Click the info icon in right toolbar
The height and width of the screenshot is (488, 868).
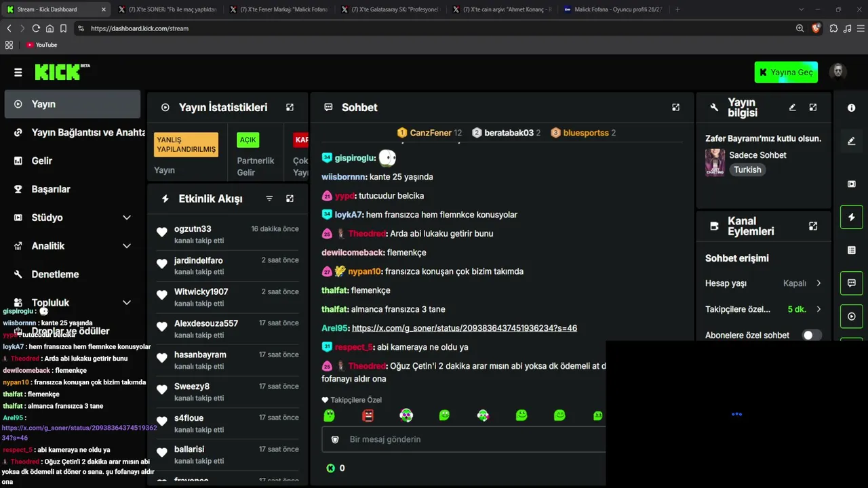coord(852,108)
